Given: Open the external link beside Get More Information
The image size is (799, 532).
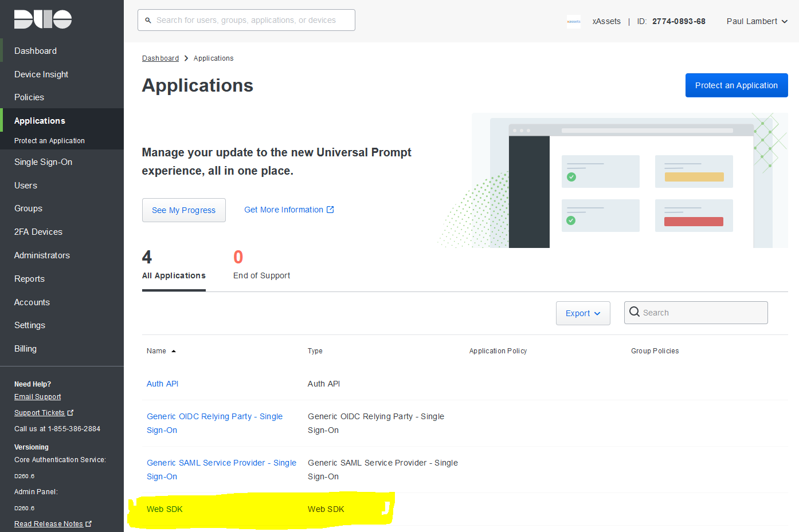Looking at the screenshot, I should (331, 210).
